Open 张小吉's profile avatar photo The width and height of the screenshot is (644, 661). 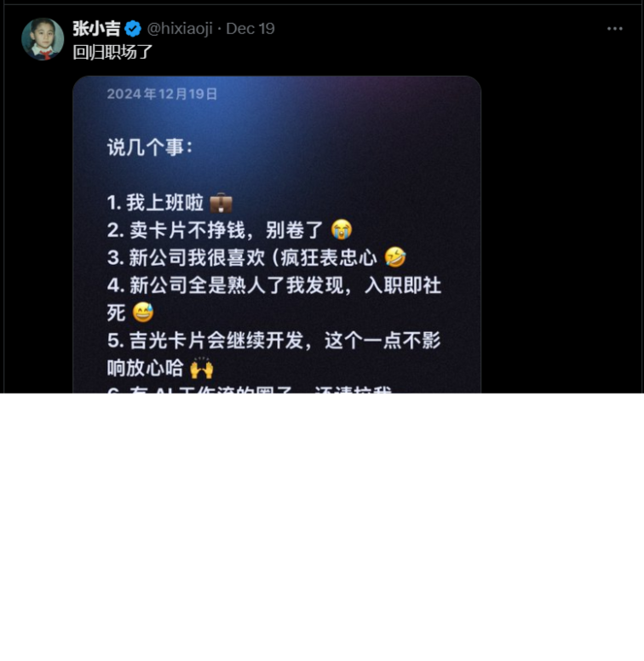43,39
